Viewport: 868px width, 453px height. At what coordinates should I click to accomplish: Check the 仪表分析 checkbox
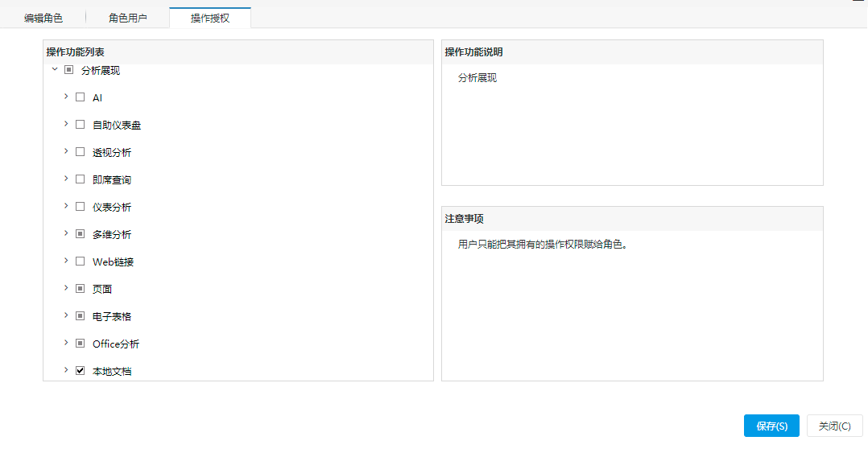[x=81, y=206]
